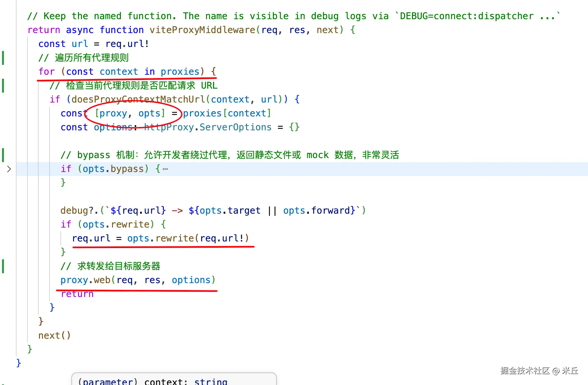
Task: Click the bypass 机制 comment line
Action: 230,155
